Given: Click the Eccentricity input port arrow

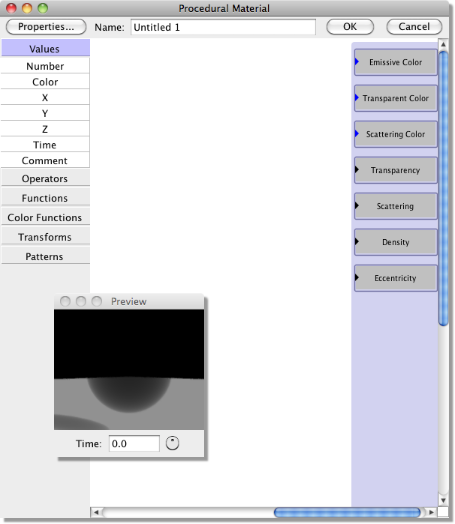Looking at the screenshot, I should (357, 277).
